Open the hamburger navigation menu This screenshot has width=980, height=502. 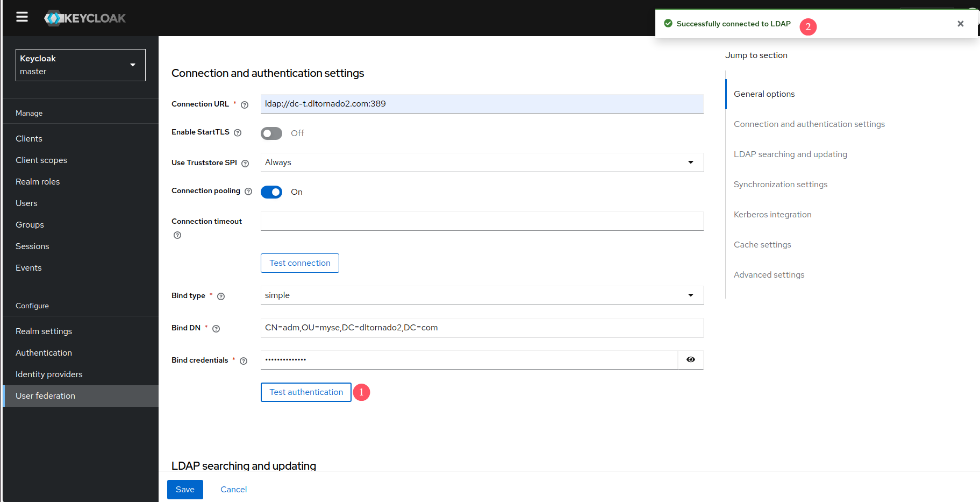[22, 17]
